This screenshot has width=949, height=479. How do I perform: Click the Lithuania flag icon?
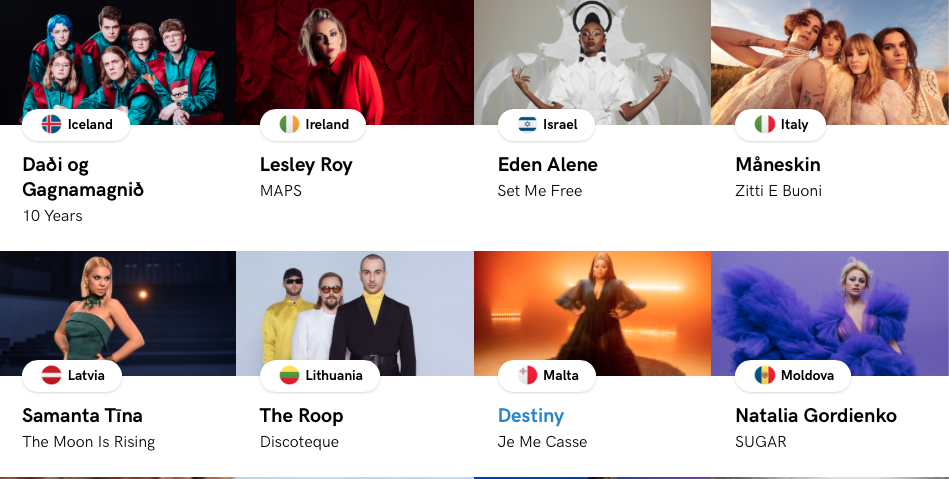pyautogui.click(x=289, y=375)
